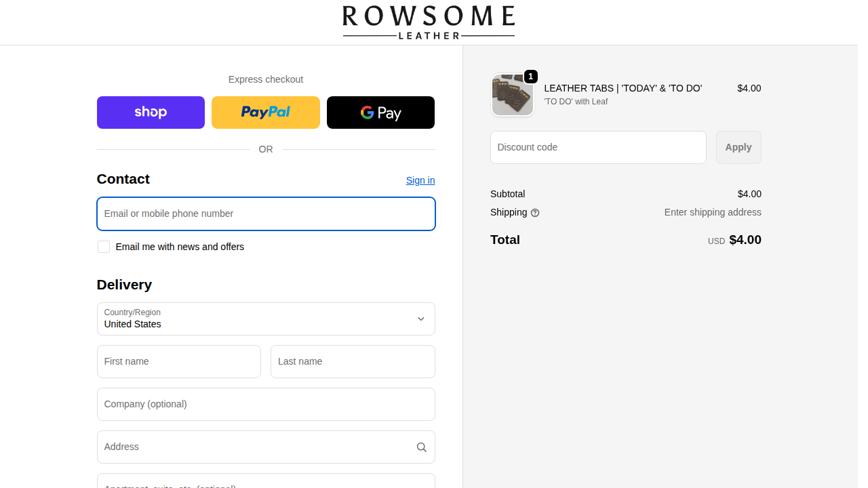Focus the Email or mobile phone field
Image resolution: width=868 pixels, height=488 pixels.
click(266, 213)
